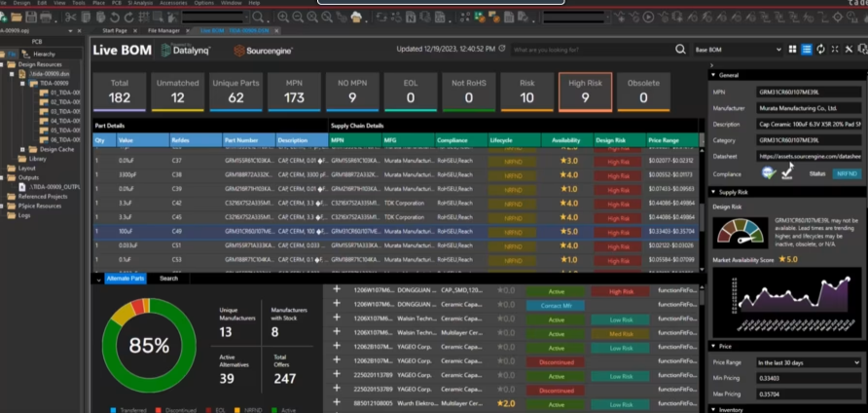
Task: Click the crosshair target icon in toolbar
Action: pyautogui.click(x=838, y=18)
